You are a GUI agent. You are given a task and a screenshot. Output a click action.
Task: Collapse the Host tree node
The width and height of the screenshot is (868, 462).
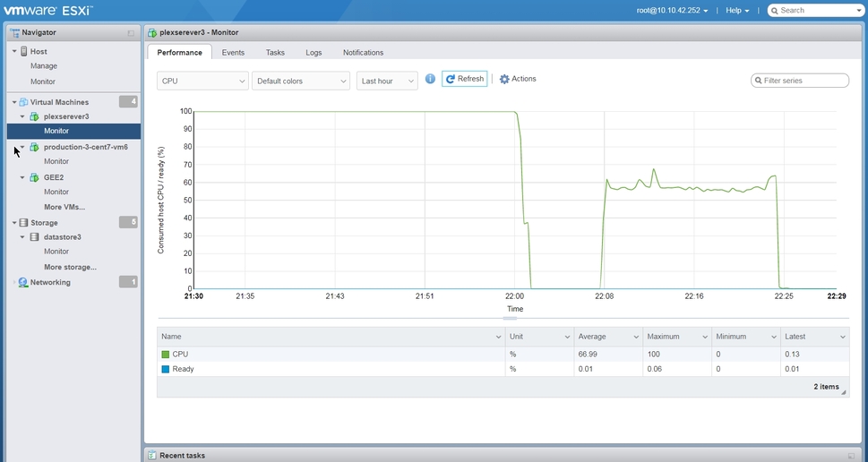coord(14,51)
